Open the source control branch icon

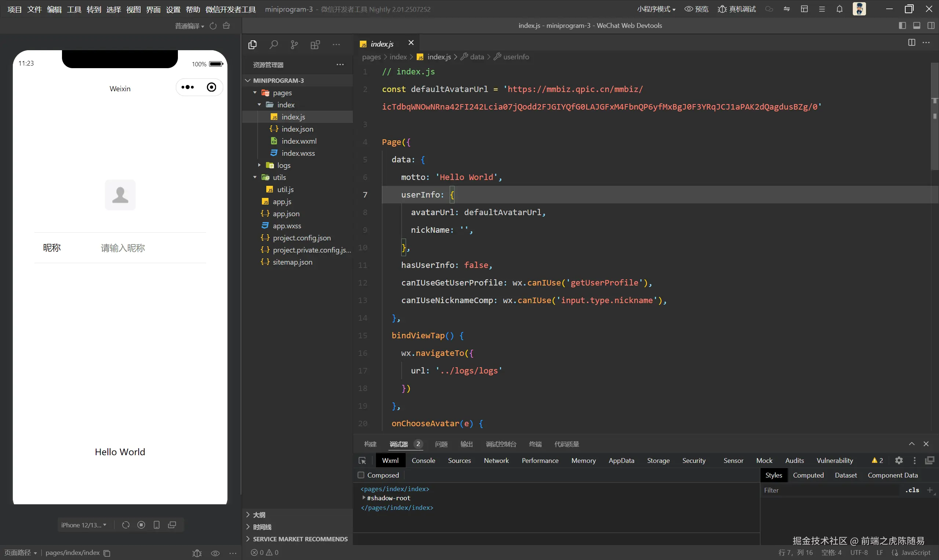pyautogui.click(x=294, y=45)
